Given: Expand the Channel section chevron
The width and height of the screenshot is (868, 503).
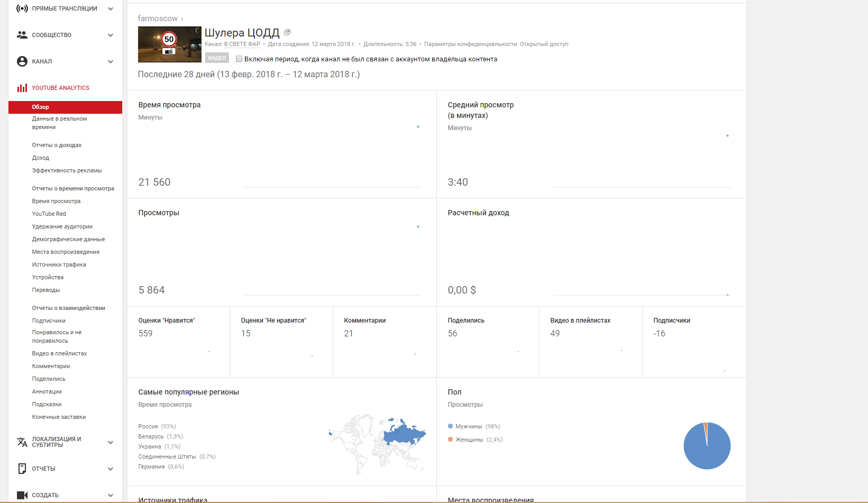Looking at the screenshot, I should pyautogui.click(x=111, y=61).
